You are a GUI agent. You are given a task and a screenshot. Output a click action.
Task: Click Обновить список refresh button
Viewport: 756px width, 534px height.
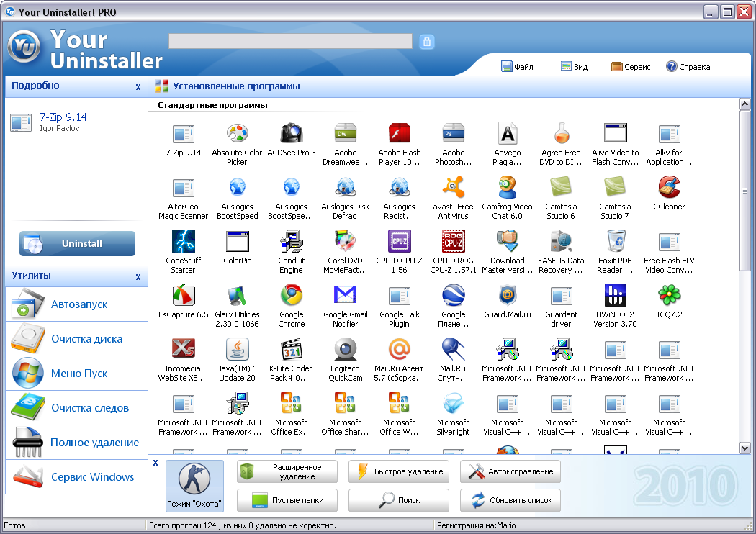click(x=510, y=500)
